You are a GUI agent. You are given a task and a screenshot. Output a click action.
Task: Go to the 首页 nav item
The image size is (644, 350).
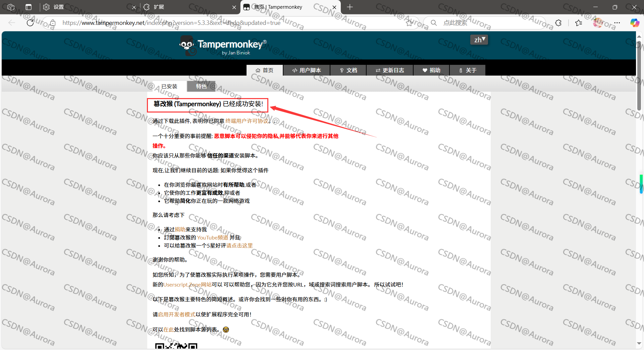[x=265, y=70]
